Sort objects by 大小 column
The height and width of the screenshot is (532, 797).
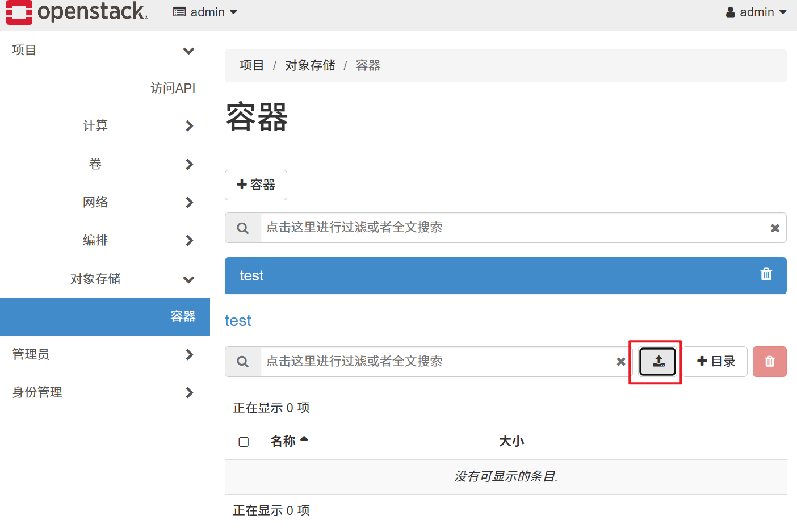point(511,441)
